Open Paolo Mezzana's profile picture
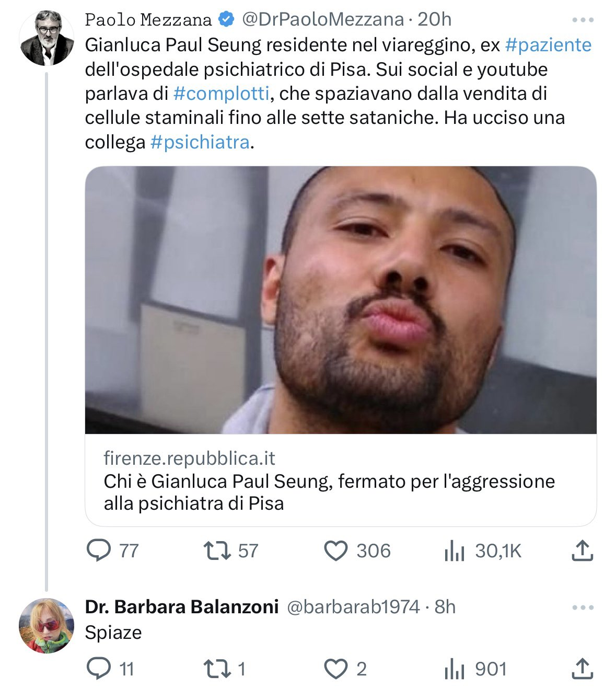The width and height of the screenshot is (616, 699). 47,38
